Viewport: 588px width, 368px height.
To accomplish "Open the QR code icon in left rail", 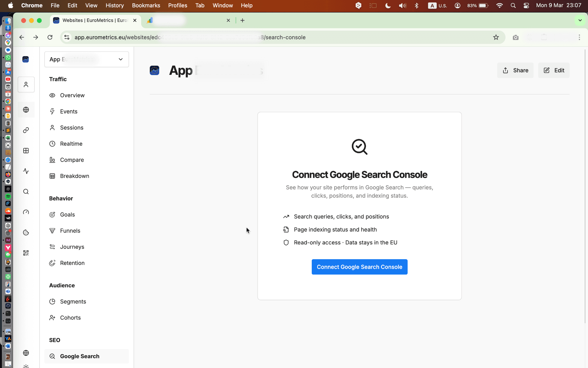I will pos(26,253).
